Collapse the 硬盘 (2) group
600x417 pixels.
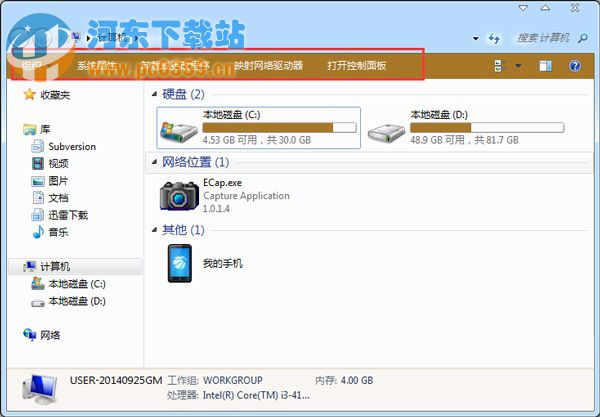[154, 94]
